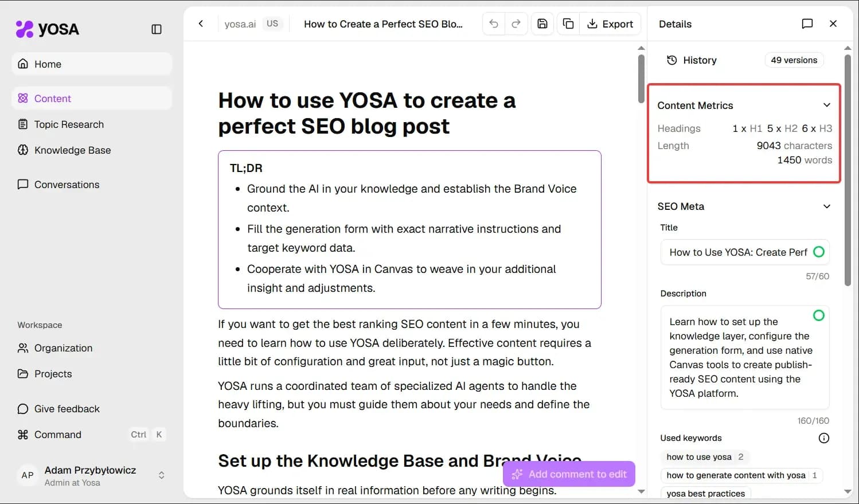Image resolution: width=859 pixels, height=504 pixels.
Task: Click the yosa.ai project label
Action: point(240,24)
